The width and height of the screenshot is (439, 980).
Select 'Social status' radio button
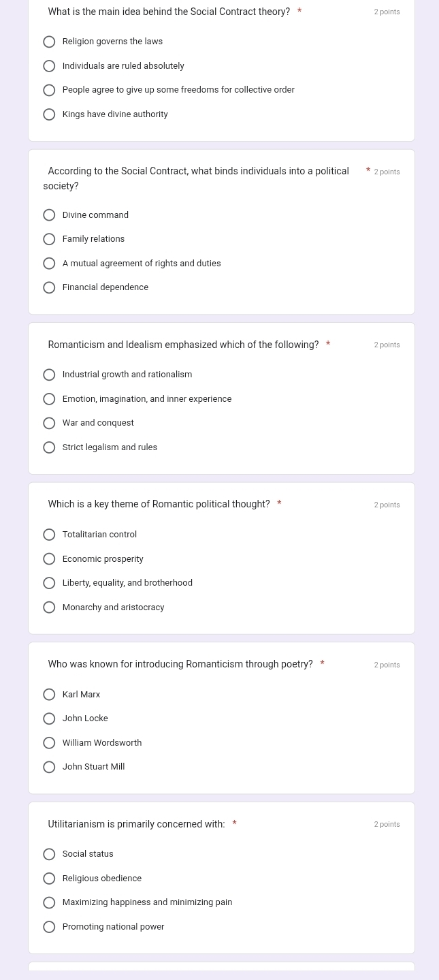pyautogui.click(x=49, y=854)
